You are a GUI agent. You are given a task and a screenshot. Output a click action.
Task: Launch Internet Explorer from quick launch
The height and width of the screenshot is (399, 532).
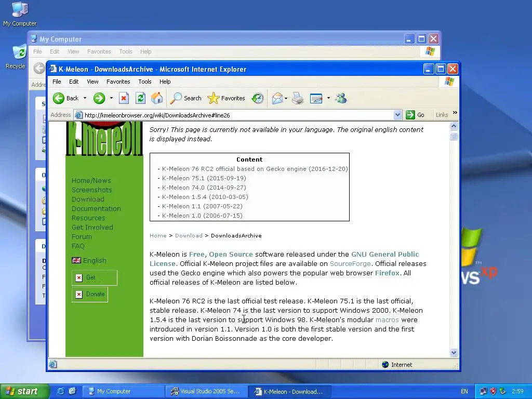[x=60, y=391]
